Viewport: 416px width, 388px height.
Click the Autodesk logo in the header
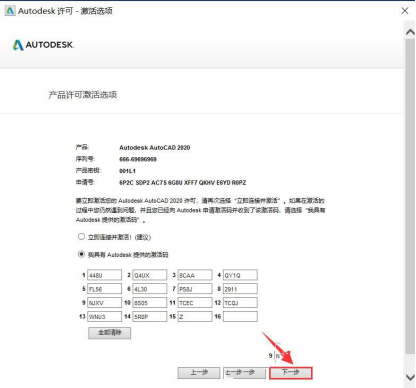point(43,45)
